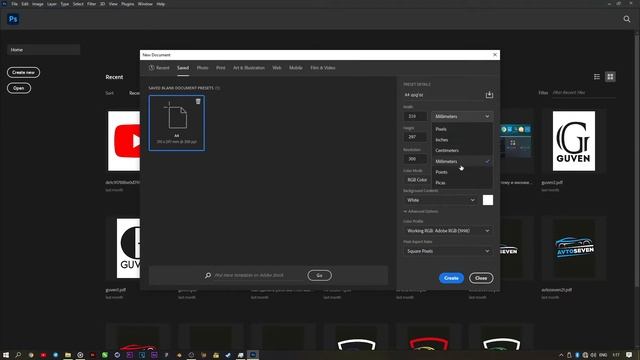Open the AVTOSEVEN recent file thumbnail

click(573, 249)
